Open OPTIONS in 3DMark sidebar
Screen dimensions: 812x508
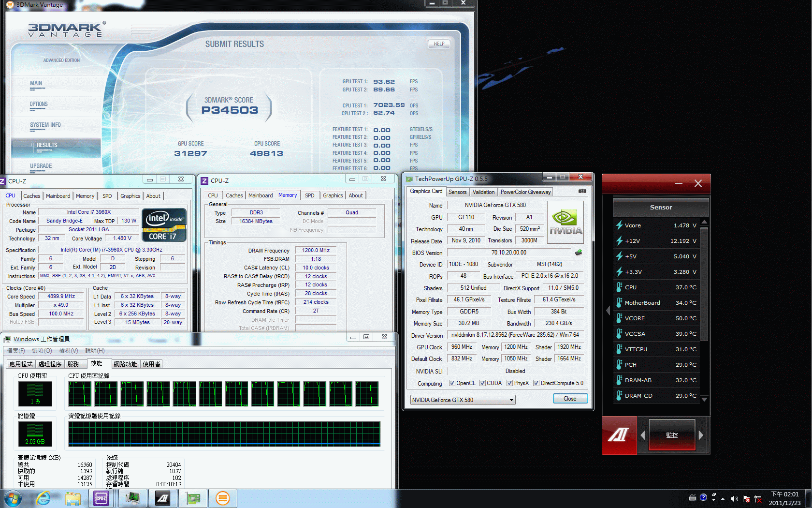[x=39, y=104]
